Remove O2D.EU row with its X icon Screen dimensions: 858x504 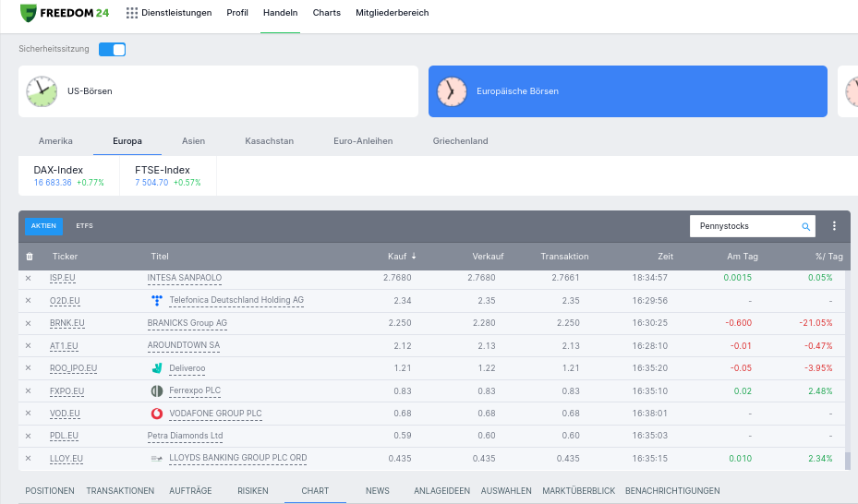28,301
